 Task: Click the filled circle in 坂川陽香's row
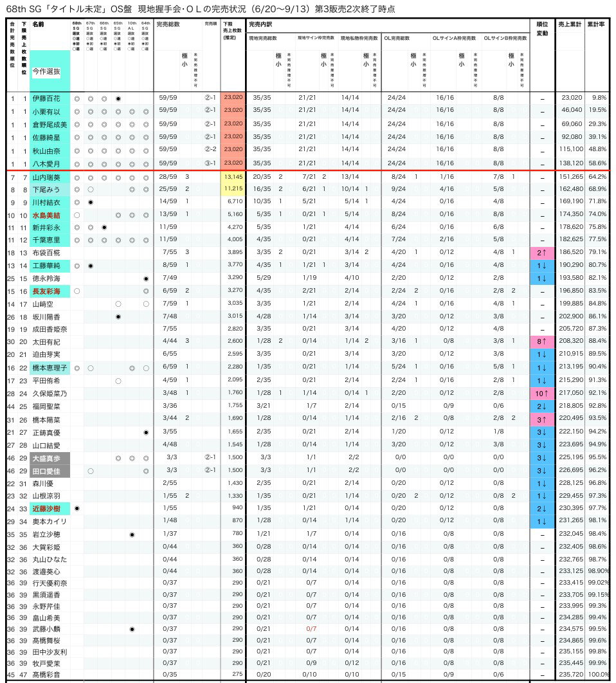click(x=118, y=316)
